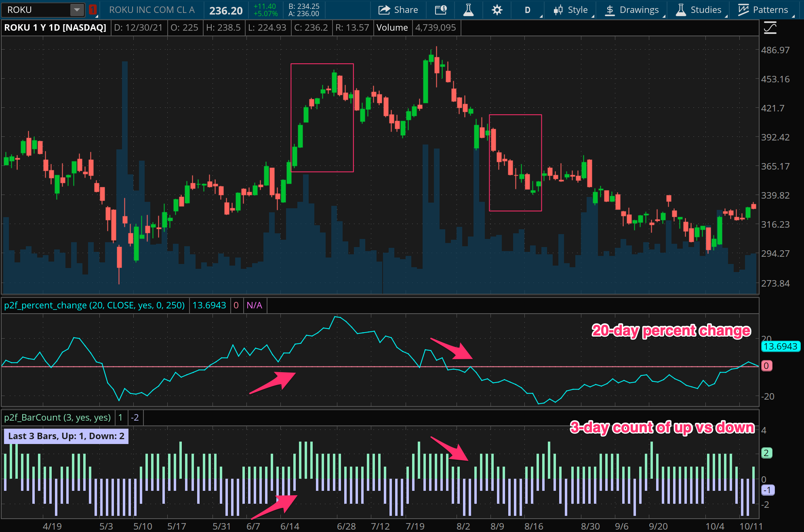Click the H: 238.5 high value
This screenshot has height=532, width=804.
223,27
